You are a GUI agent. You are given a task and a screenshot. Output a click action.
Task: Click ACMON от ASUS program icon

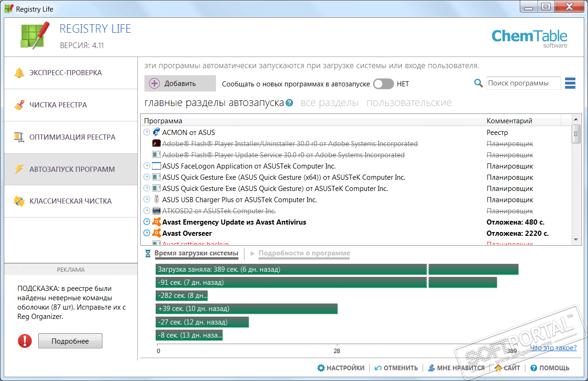pos(157,133)
